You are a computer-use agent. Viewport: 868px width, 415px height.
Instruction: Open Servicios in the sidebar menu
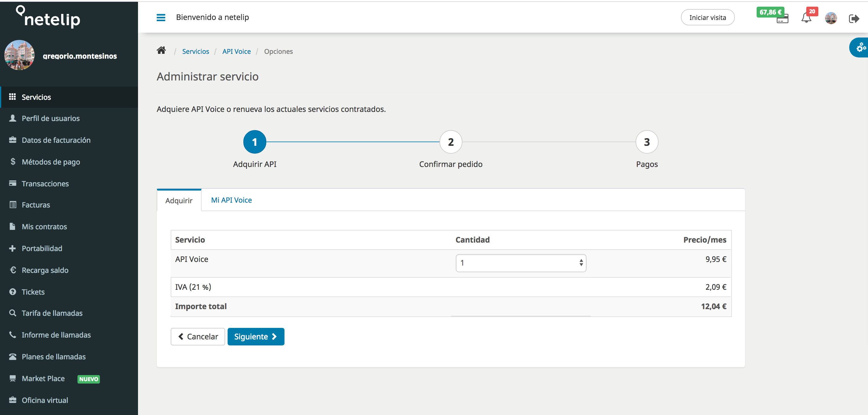coord(69,97)
